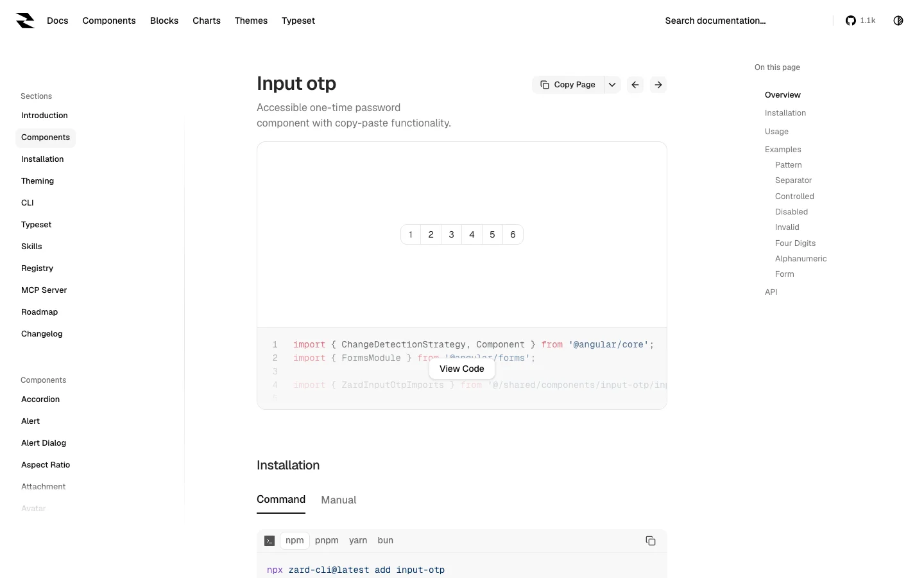The height and width of the screenshot is (578, 924).
Task: Copy the install command with the copy icon
Action: [x=651, y=541]
